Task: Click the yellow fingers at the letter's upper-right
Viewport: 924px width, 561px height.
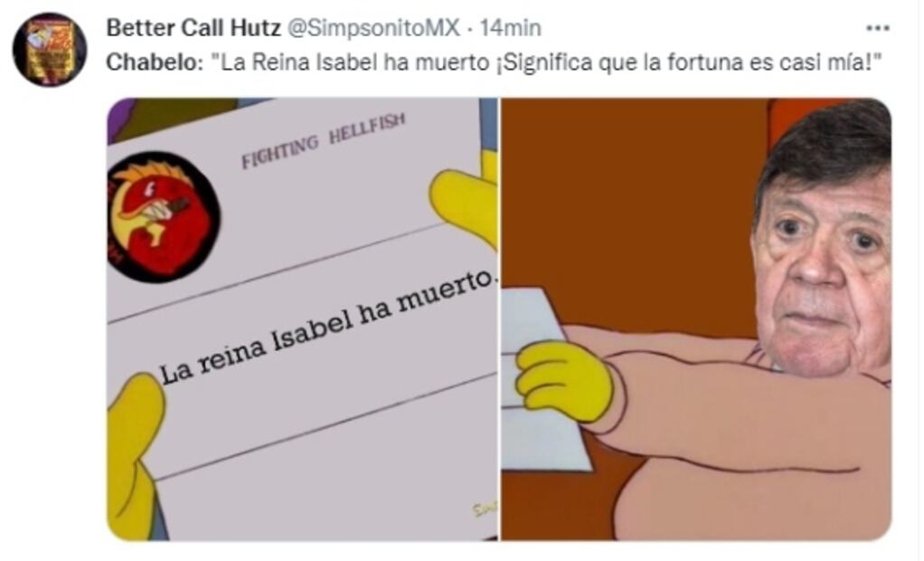Action: (x=466, y=201)
